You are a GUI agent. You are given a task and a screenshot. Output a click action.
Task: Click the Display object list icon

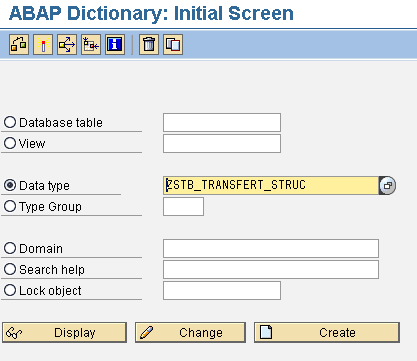click(91, 44)
